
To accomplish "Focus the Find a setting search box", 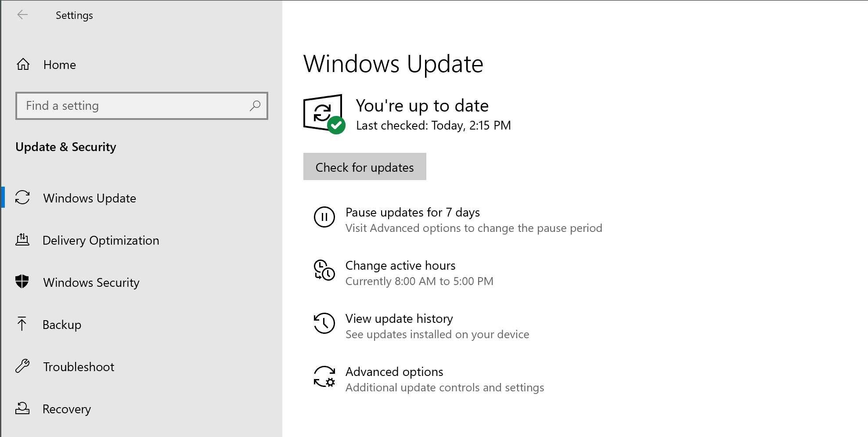I will [142, 106].
